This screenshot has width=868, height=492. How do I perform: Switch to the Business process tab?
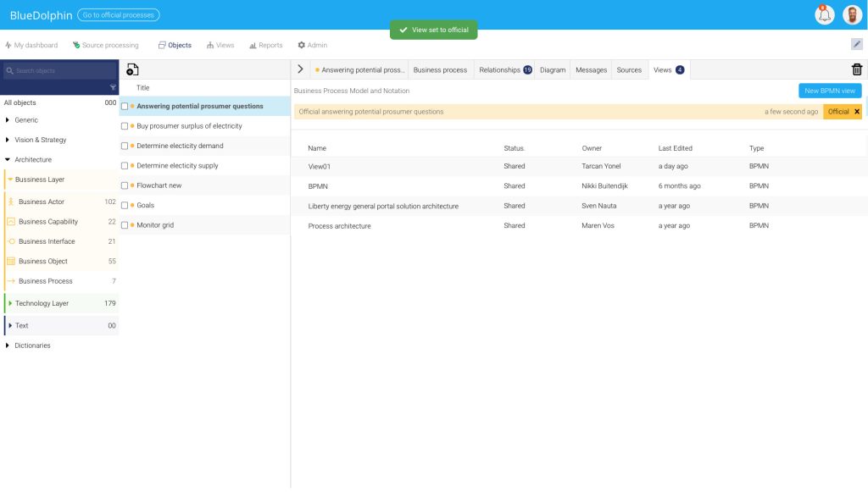[x=440, y=70]
